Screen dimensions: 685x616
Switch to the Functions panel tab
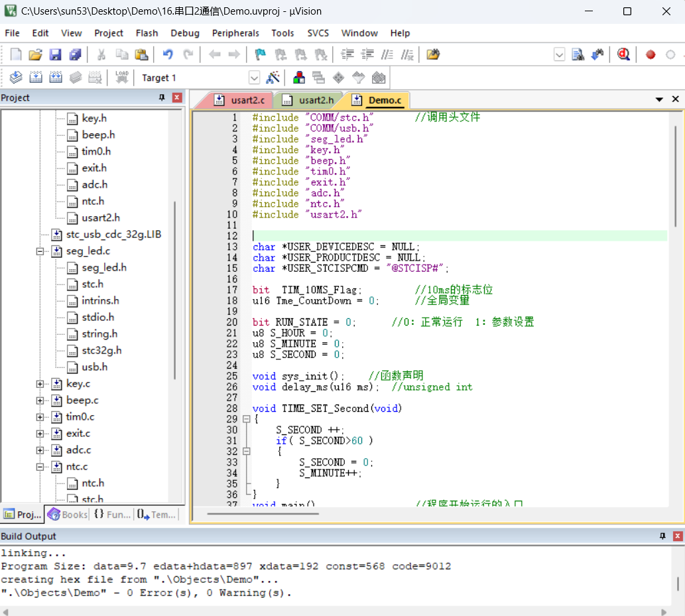click(x=112, y=515)
